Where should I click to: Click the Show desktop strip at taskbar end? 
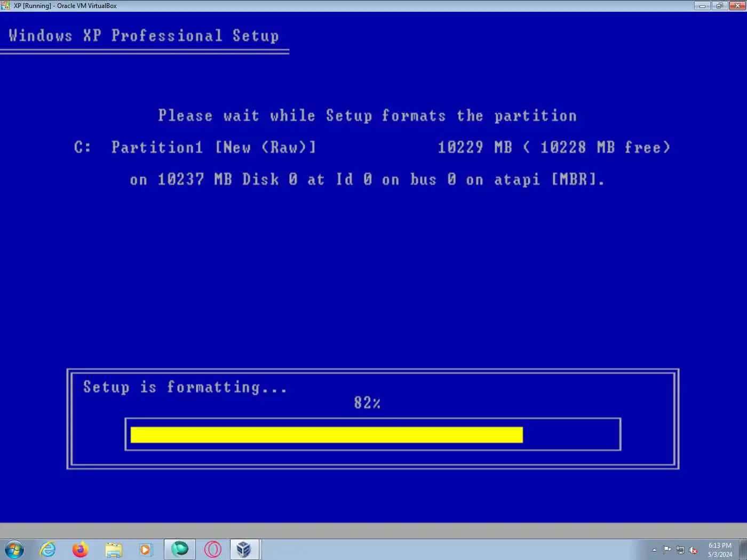(x=743, y=549)
